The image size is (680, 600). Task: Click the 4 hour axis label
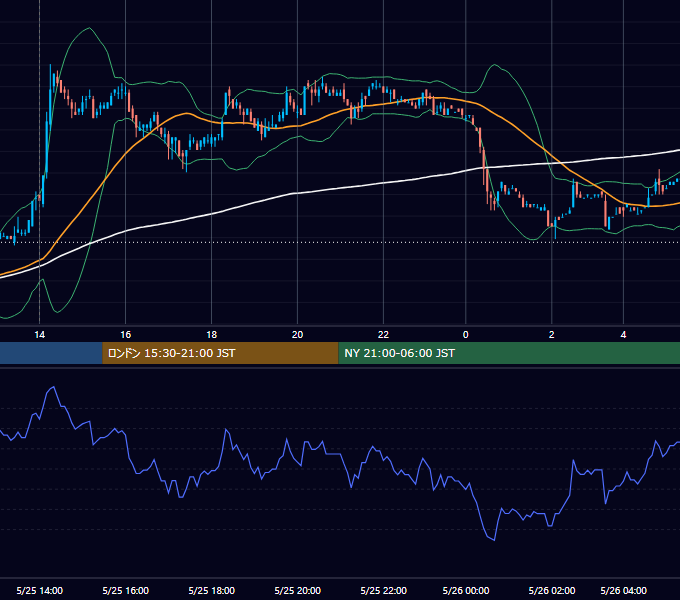pos(623,335)
